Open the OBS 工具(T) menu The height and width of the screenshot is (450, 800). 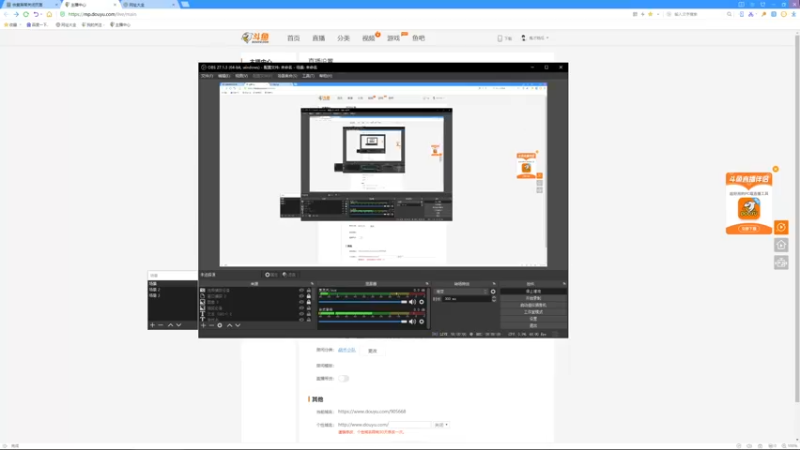pyautogui.click(x=308, y=76)
